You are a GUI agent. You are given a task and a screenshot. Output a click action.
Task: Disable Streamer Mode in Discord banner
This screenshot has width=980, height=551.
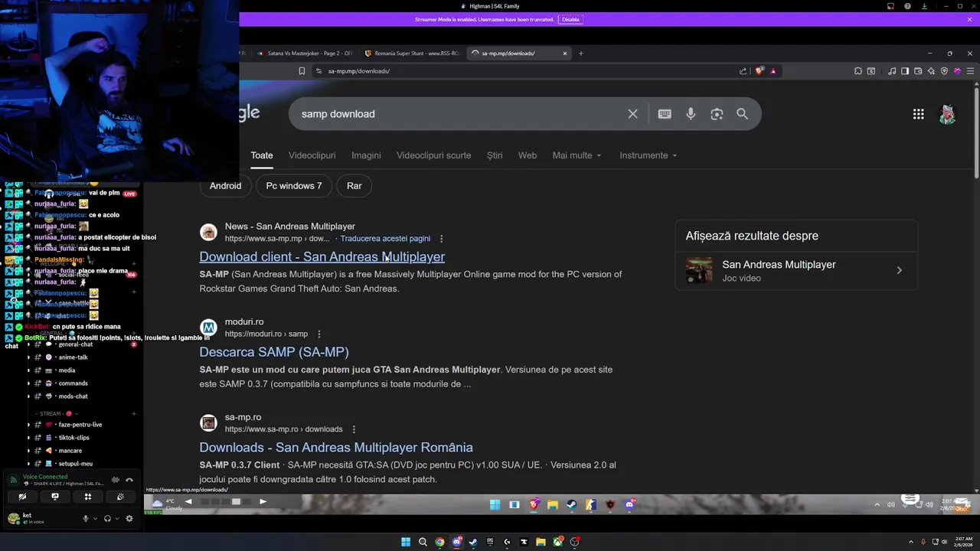[x=570, y=19]
